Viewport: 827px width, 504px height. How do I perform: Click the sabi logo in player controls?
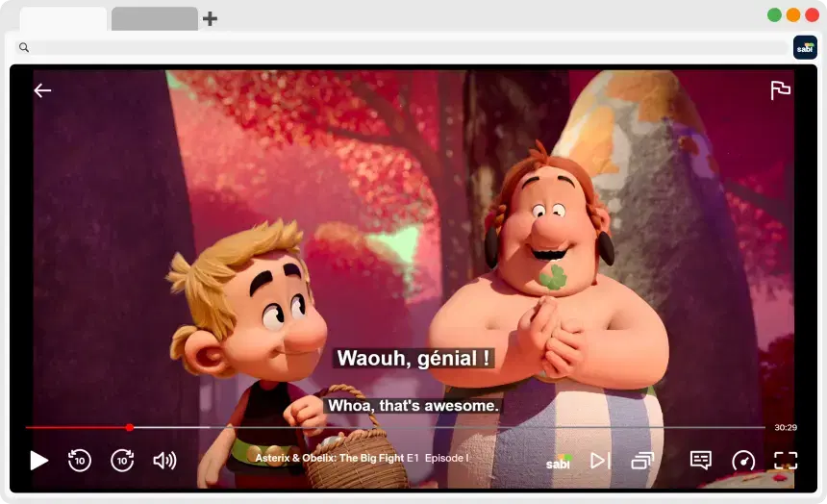point(559,463)
